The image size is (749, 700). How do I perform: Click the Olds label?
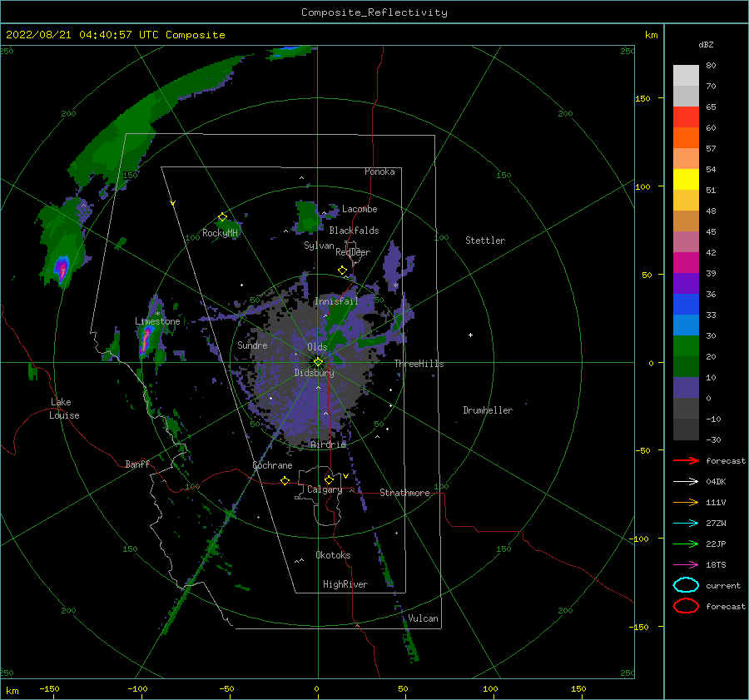coord(317,347)
